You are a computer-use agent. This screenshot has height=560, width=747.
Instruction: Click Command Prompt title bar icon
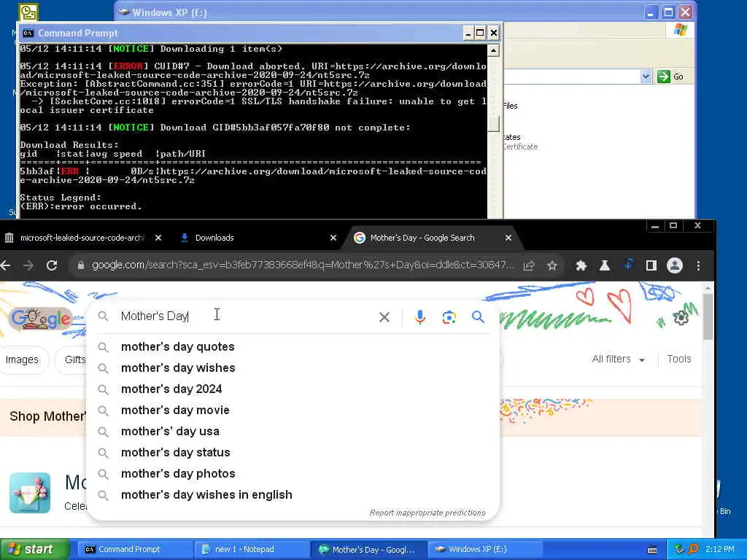(28, 33)
